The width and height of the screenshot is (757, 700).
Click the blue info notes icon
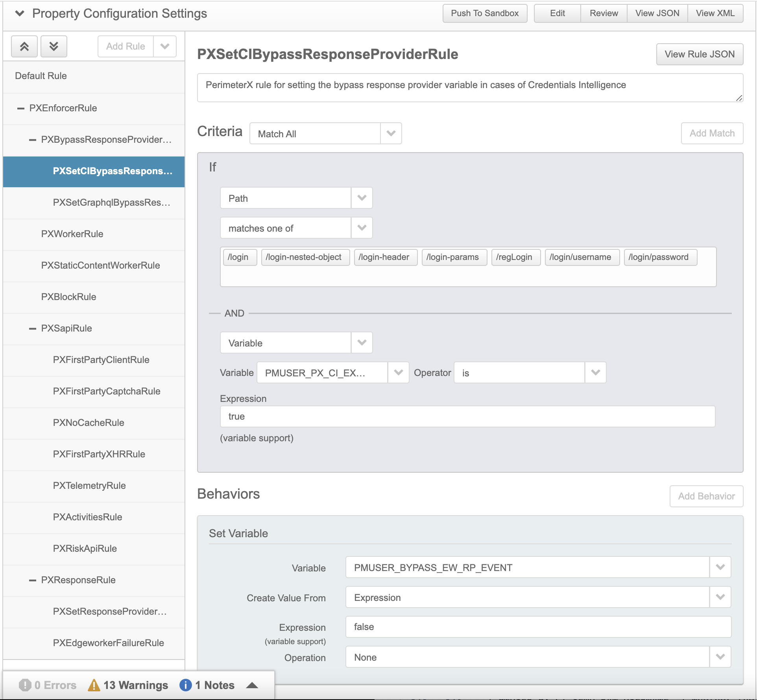tap(185, 685)
